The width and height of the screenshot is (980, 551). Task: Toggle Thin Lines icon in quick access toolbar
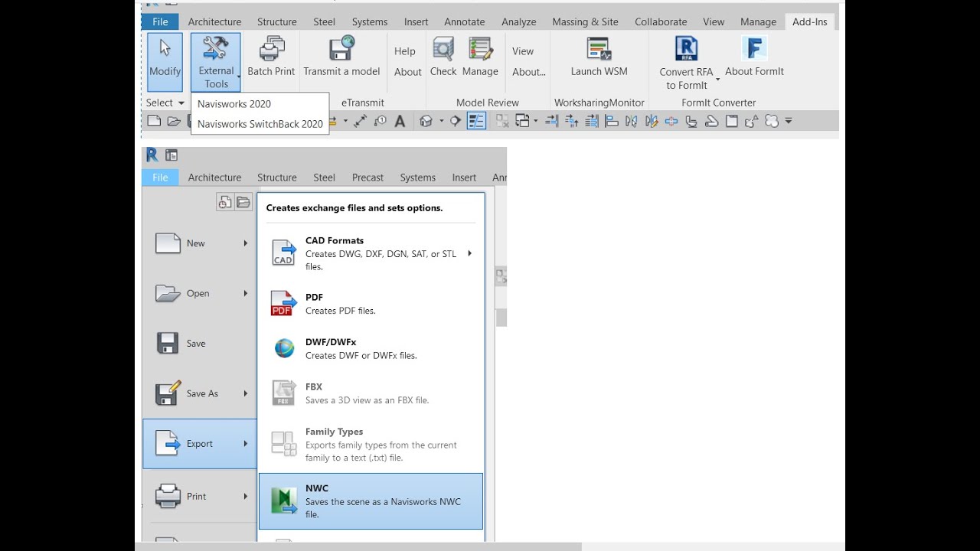click(476, 121)
